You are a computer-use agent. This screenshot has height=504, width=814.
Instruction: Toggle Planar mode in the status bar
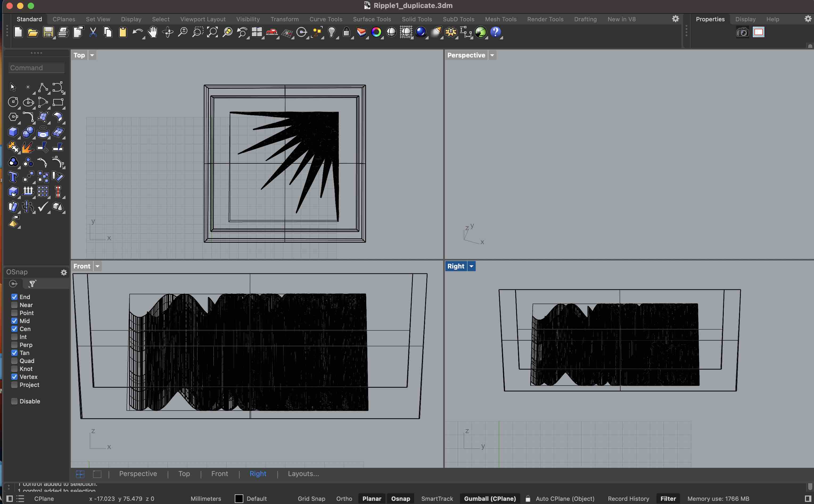point(372,499)
